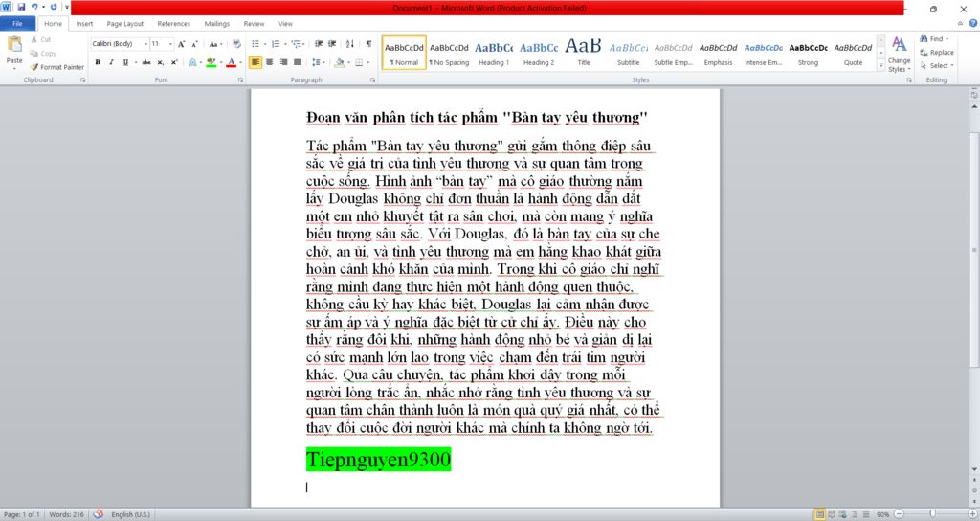Click the Format Painter tool
The width and height of the screenshot is (980, 521).
coord(56,67)
